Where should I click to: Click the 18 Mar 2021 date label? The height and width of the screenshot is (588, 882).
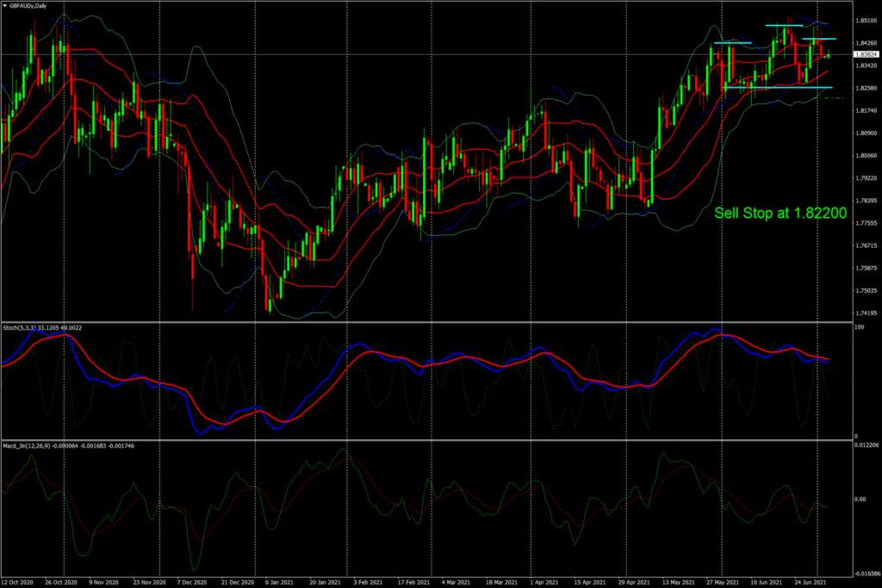tap(502, 582)
